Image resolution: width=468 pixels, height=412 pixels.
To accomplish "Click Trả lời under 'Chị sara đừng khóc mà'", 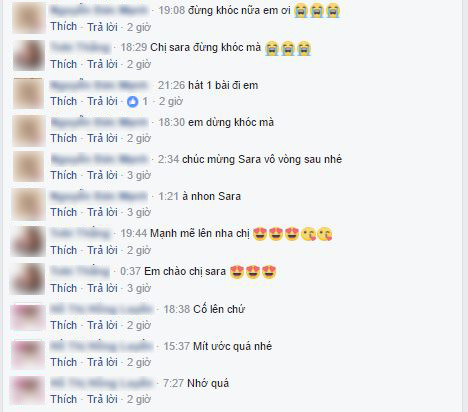I will click(102, 64).
